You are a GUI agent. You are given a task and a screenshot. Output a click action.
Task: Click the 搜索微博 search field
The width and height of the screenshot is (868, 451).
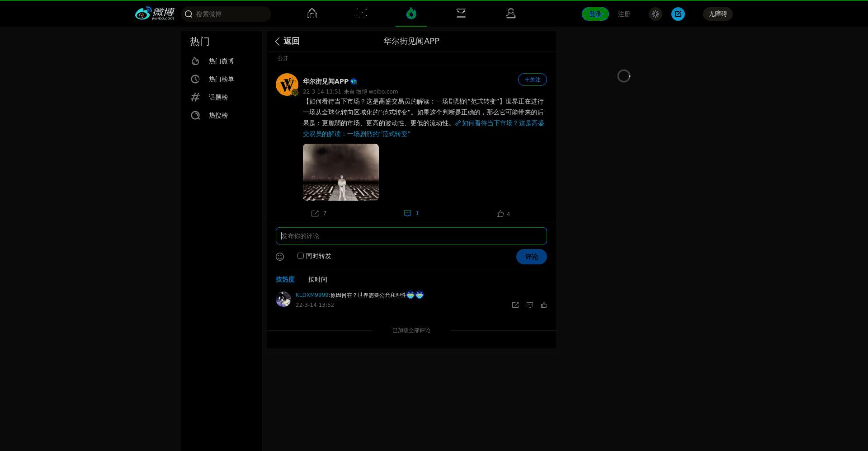226,14
